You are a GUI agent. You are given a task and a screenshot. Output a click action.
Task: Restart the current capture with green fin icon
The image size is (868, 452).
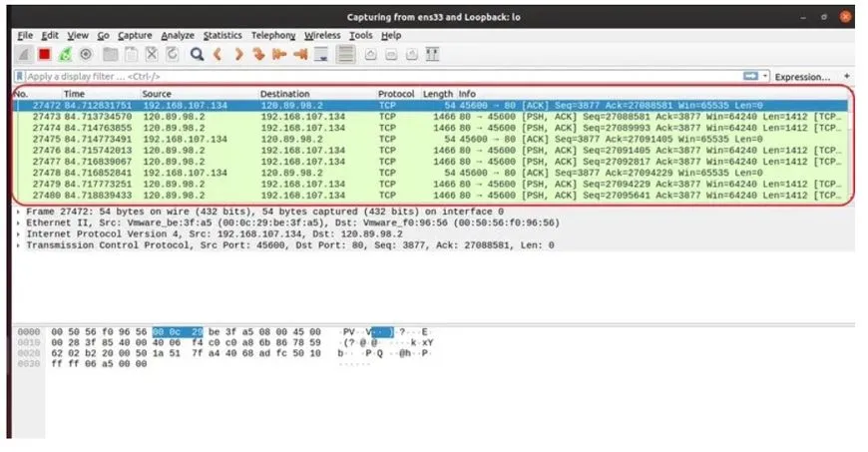coord(65,54)
